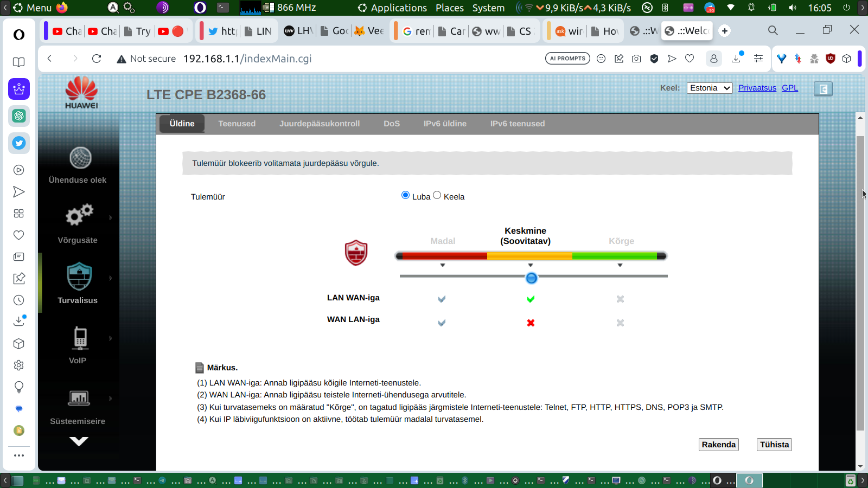This screenshot has height=488, width=868.
Task: Switch to the Teenused tab
Action: [237, 124]
